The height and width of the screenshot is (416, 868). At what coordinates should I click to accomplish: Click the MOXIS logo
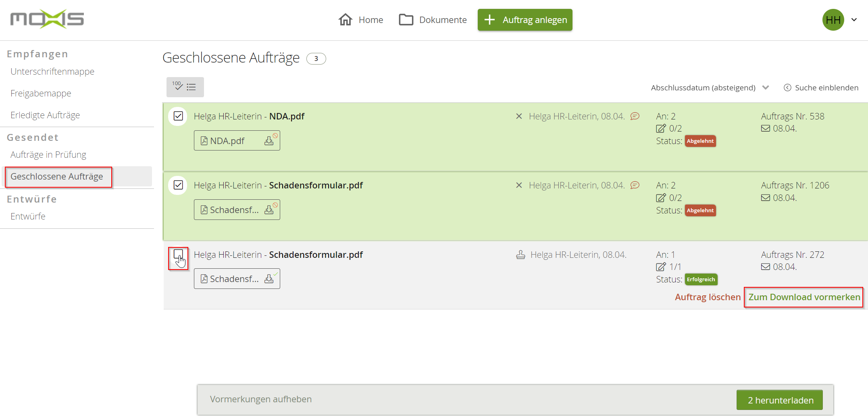coord(47,19)
